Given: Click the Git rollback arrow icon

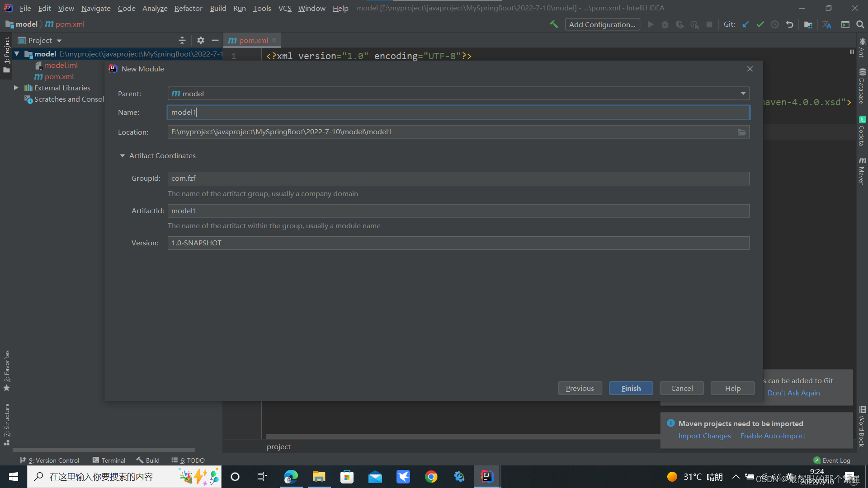Looking at the screenshot, I should 790,24.
